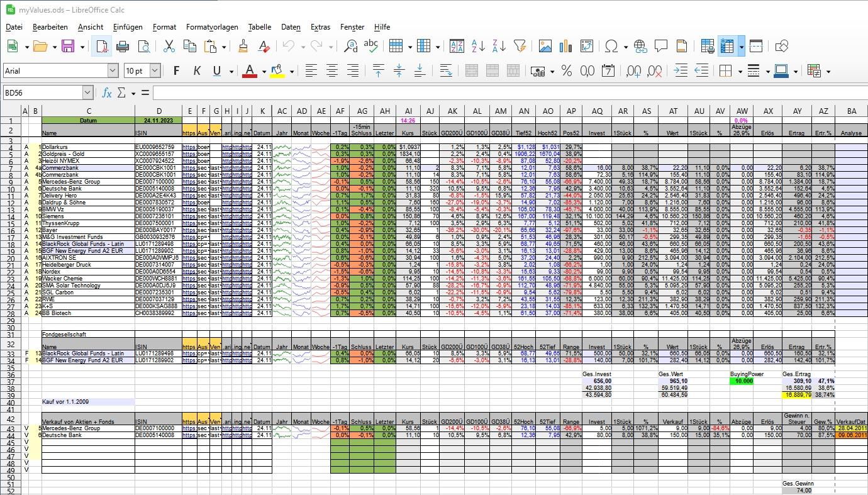868x495 pixels.
Task: Export directly as PDF
Action: [x=102, y=46]
